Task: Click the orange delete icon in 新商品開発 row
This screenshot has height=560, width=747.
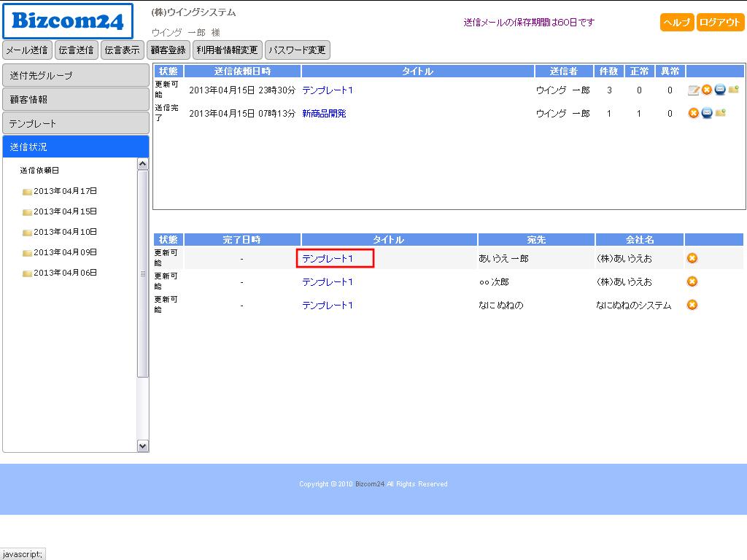Action: click(x=694, y=113)
